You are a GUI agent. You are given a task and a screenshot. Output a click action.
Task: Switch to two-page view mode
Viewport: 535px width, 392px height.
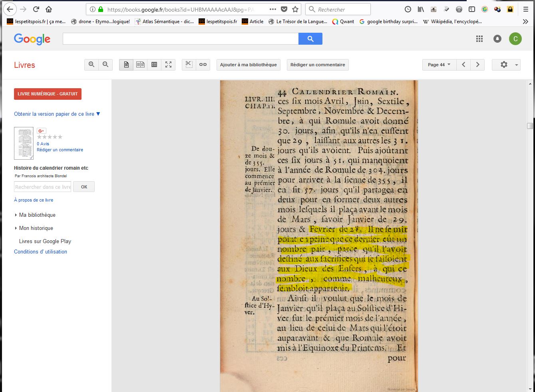[x=140, y=65]
